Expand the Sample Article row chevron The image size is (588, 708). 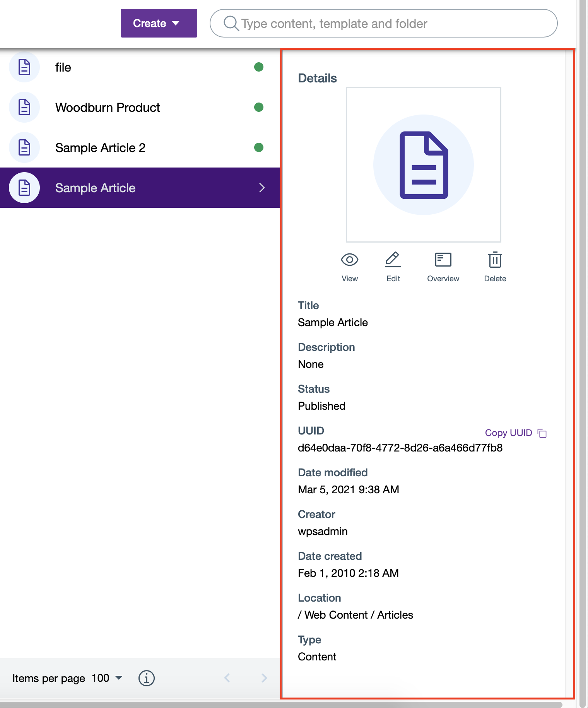(x=262, y=188)
